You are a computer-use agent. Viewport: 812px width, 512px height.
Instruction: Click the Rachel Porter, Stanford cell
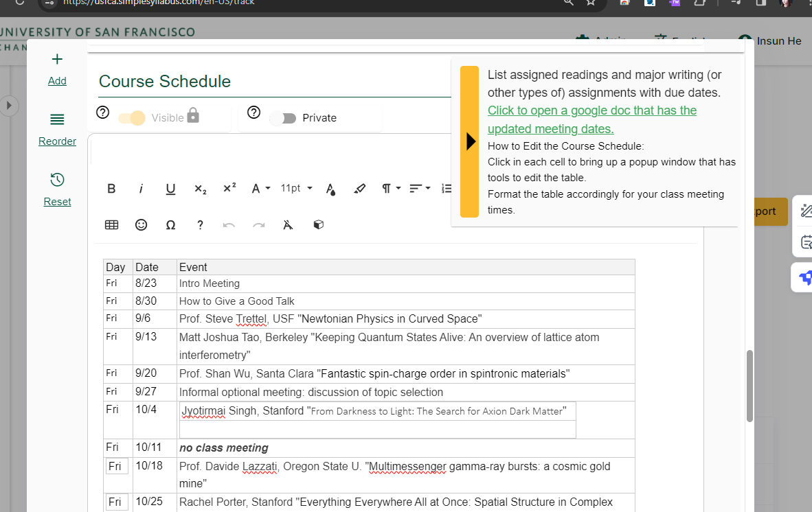pyautogui.click(x=405, y=502)
